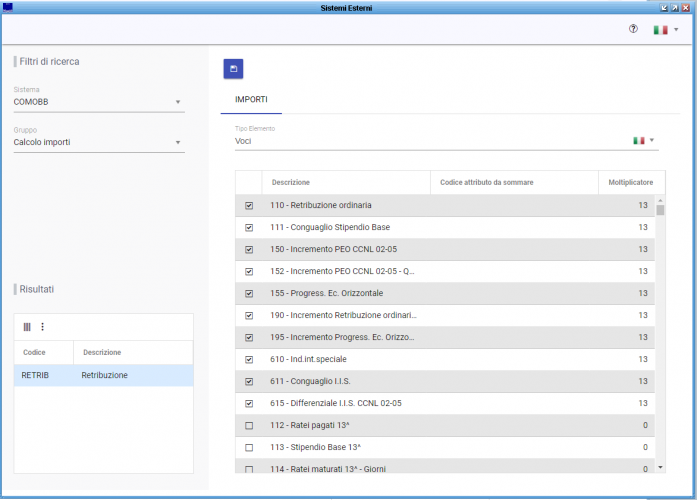Click the blue save button
The width and height of the screenshot is (697, 500).
(x=233, y=69)
